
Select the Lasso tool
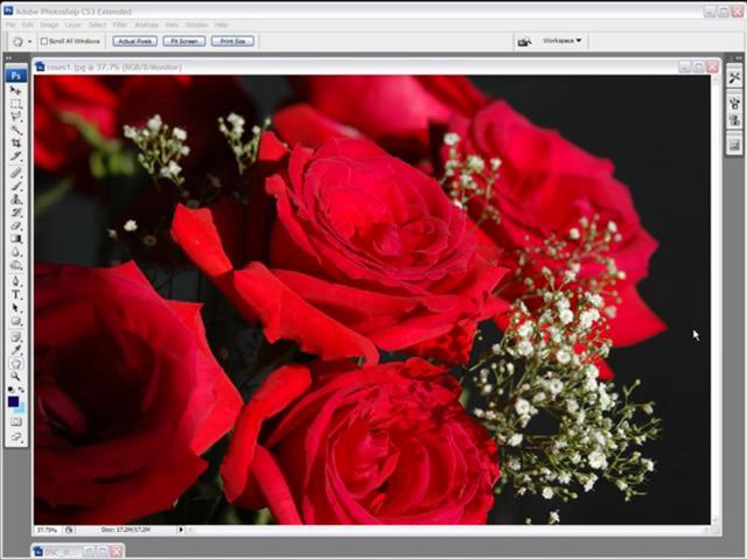16,117
